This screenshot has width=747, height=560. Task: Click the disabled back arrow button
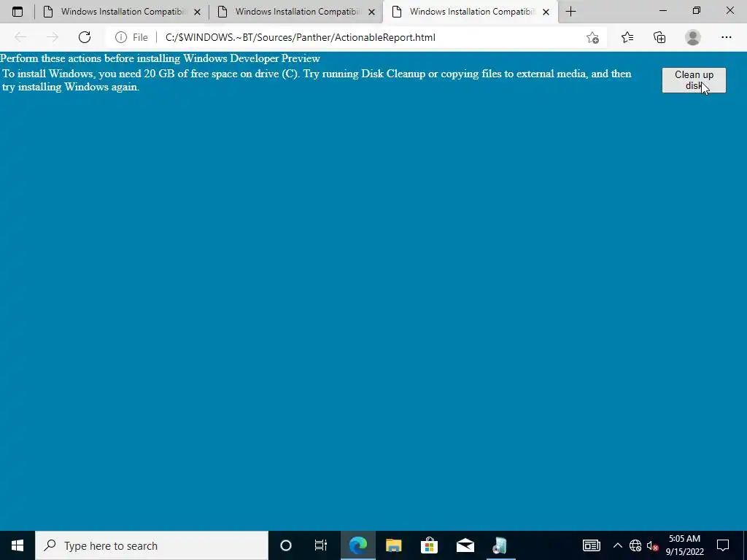pyautogui.click(x=20, y=37)
